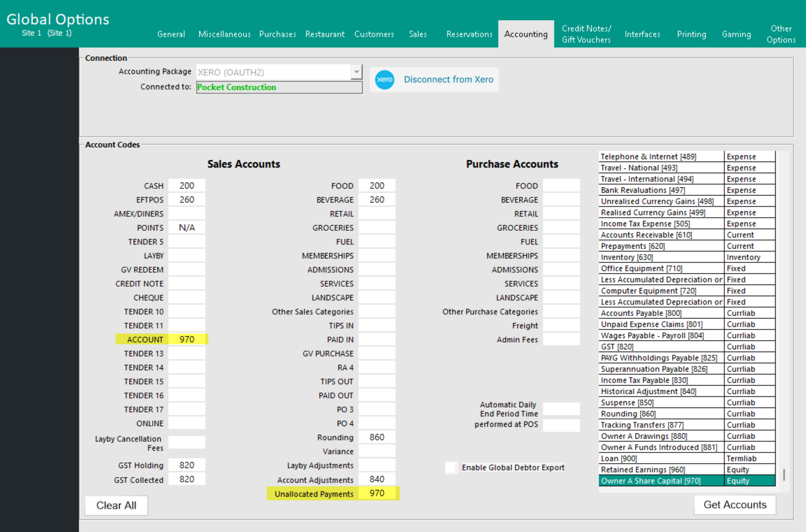Screen dimensions: 806x532
Task: Click Disconnect from Xero
Action: [448, 80]
